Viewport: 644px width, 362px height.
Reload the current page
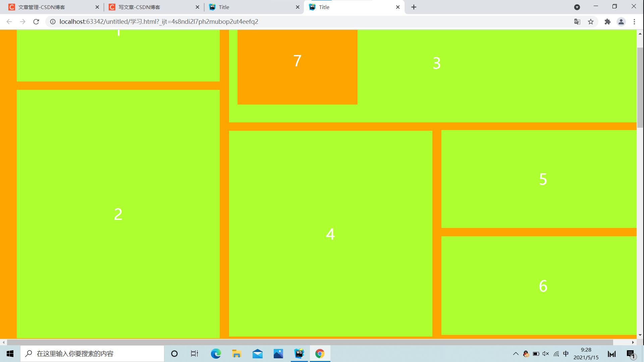click(36, 22)
